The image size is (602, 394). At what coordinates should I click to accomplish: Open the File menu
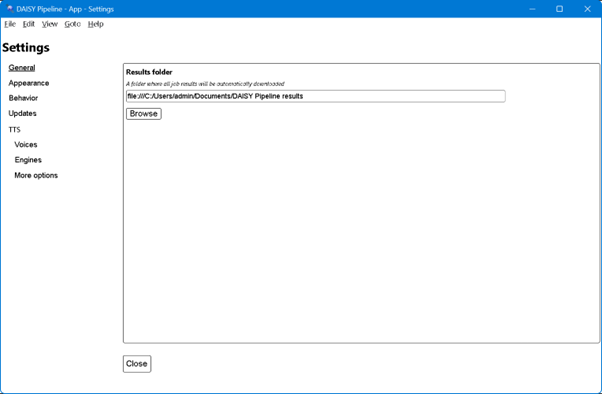[10, 24]
